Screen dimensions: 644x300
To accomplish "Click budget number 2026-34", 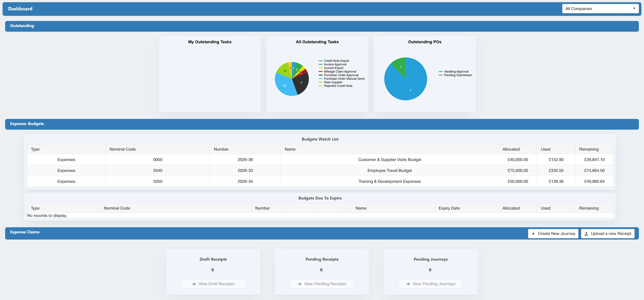I will click(245, 181).
